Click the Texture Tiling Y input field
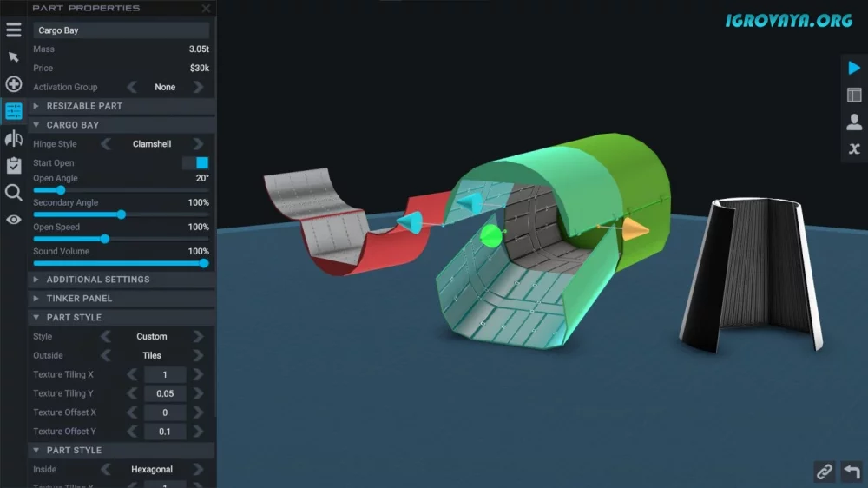Image resolution: width=868 pixels, height=488 pixels. coord(165,393)
